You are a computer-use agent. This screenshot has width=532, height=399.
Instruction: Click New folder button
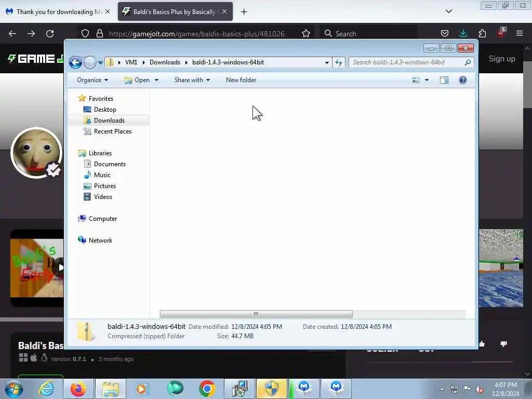[x=241, y=80]
